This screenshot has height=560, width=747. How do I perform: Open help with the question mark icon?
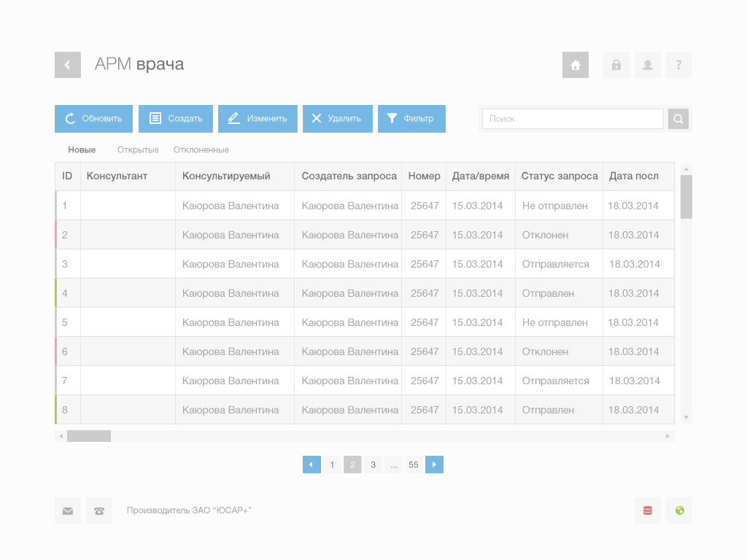tap(678, 65)
